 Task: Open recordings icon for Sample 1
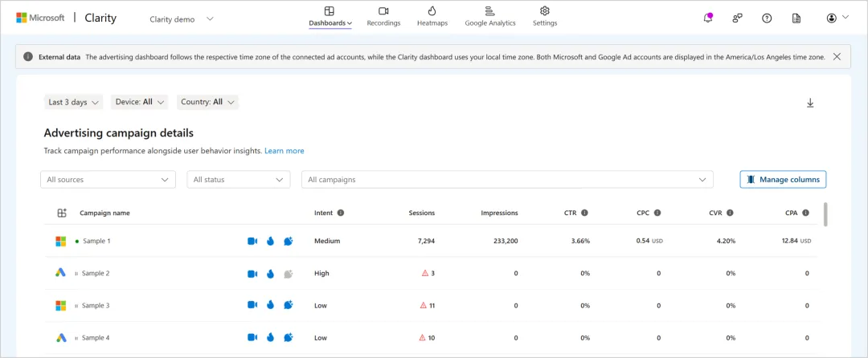pos(252,241)
